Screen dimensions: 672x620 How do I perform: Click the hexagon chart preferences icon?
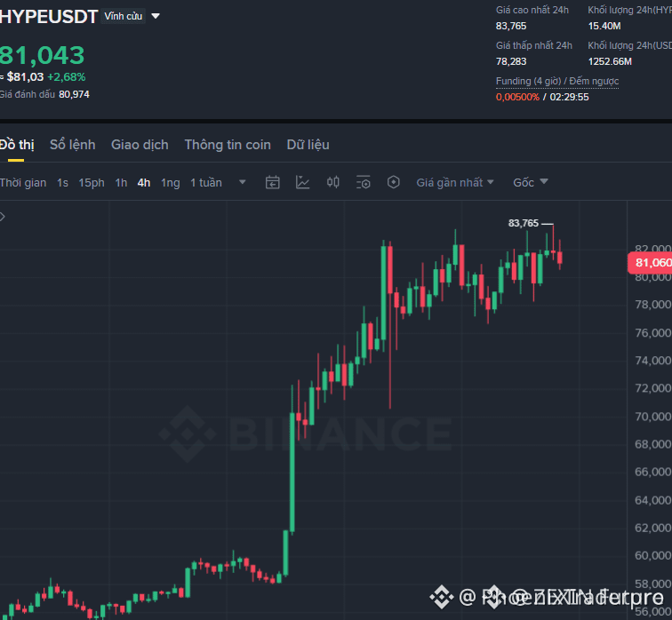(394, 182)
